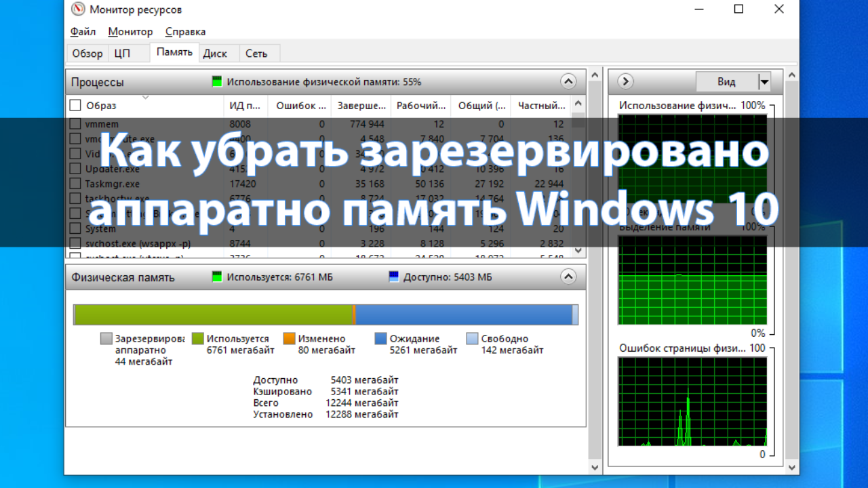The image size is (868, 488).
Task: Sort by the Частный... column header
Action: (541, 105)
